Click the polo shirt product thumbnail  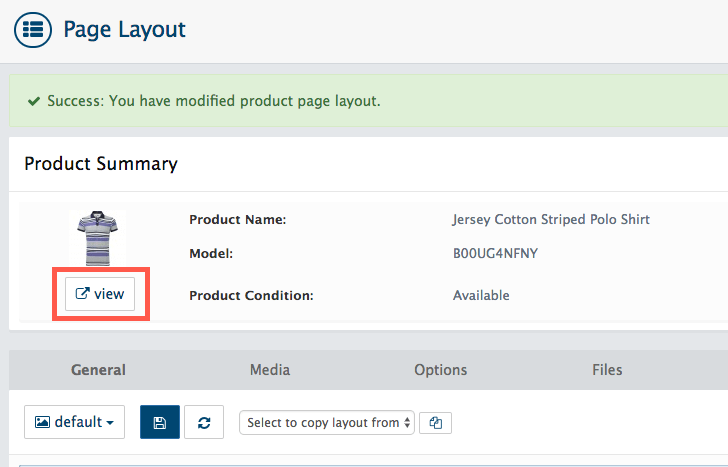pyautogui.click(x=98, y=238)
